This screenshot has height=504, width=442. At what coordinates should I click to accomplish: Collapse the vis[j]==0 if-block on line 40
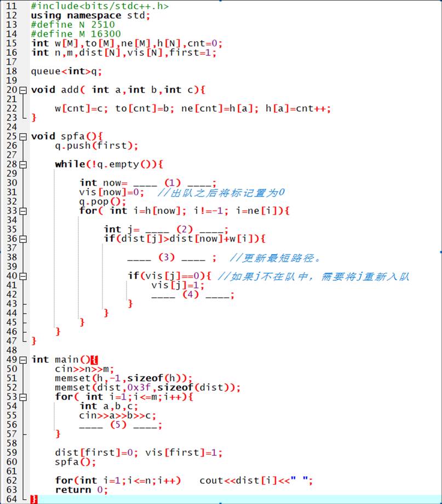pyautogui.click(x=22, y=276)
